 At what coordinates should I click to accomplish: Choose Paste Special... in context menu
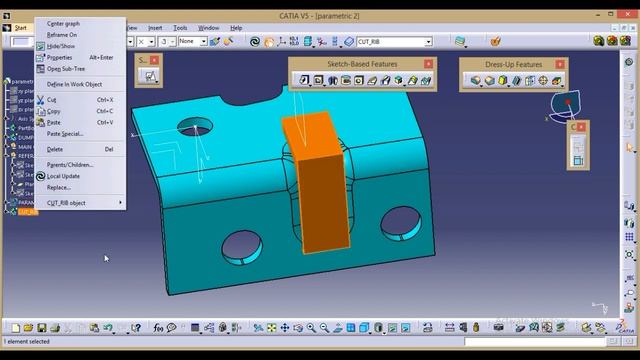pos(65,134)
